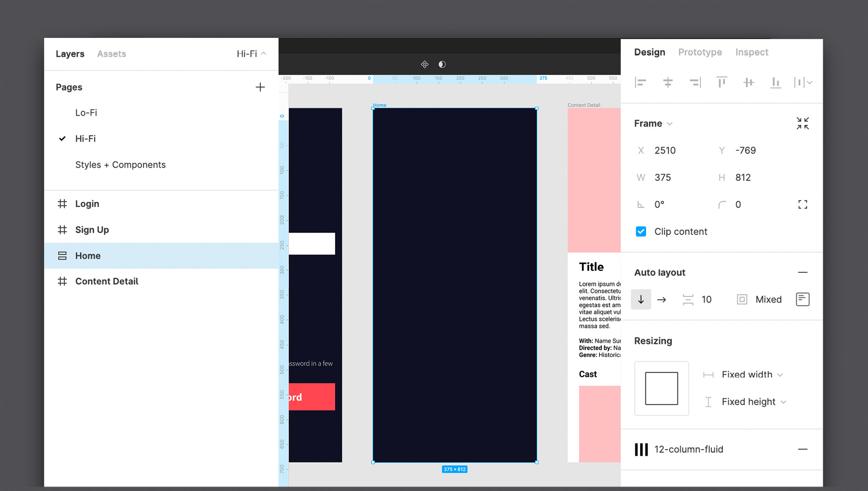This screenshot has width=868, height=491.
Task: Click the align horizontal centers icon
Action: tap(668, 83)
